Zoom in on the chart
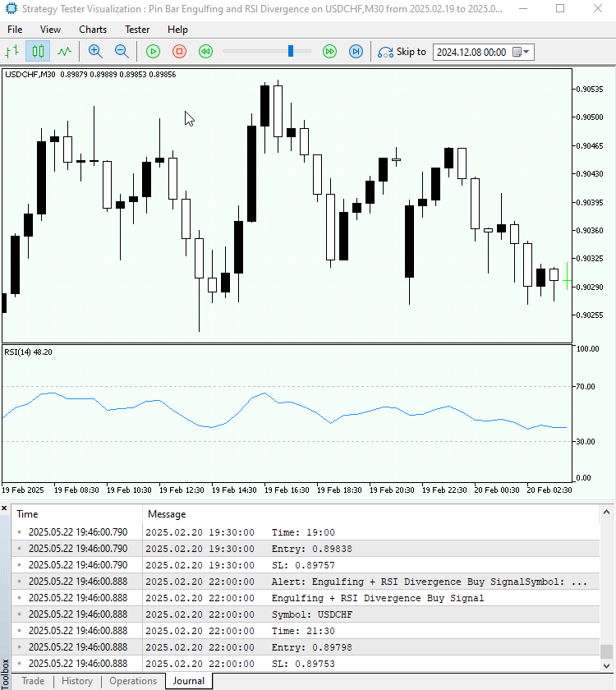Screen dimensions: 616x690 pos(95,52)
